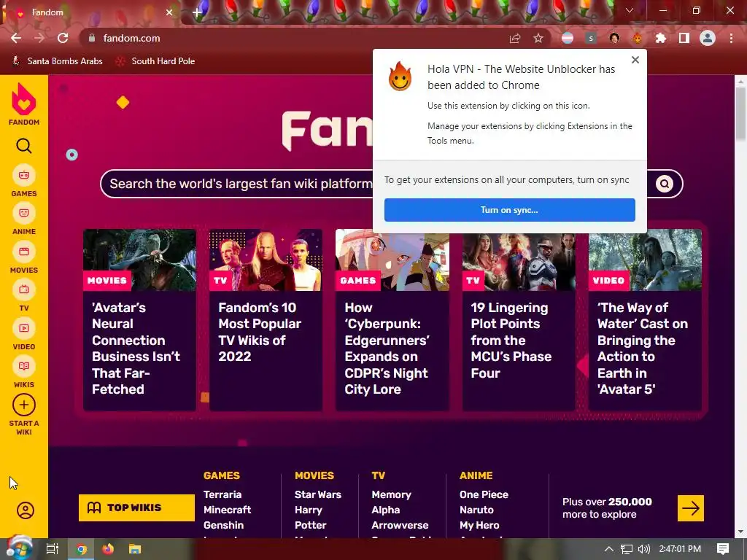Viewport: 747px width, 560px height.
Task: Click the Fandom wiki search input field
Action: coord(236,183)
